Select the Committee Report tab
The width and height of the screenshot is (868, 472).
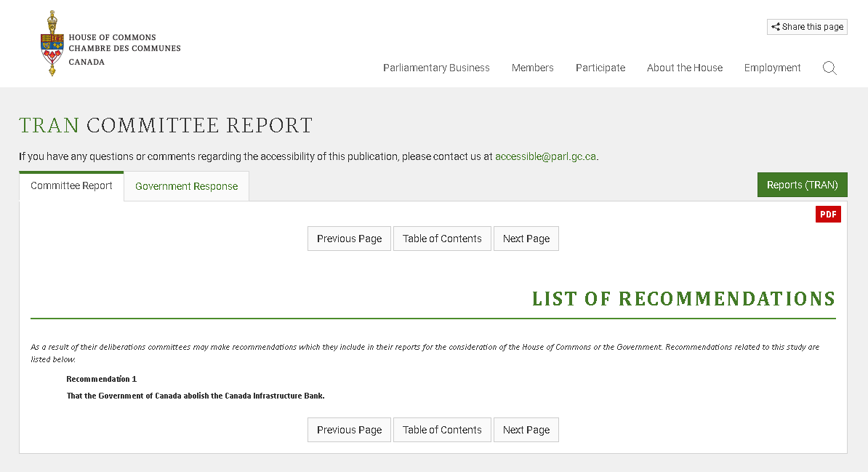tap(71, 186)
